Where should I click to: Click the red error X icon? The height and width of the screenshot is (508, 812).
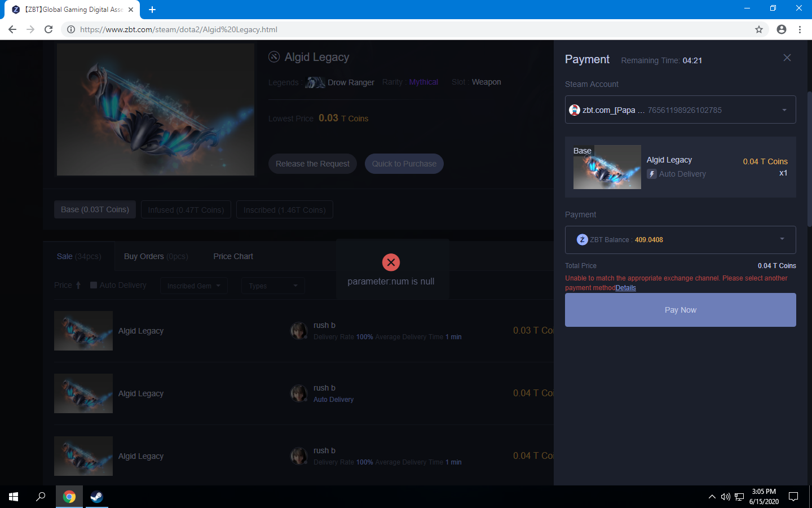[x=391, y=262]
